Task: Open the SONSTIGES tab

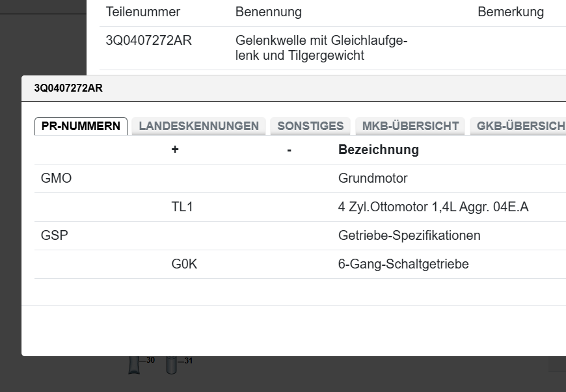Action: (x=310, y=125)
